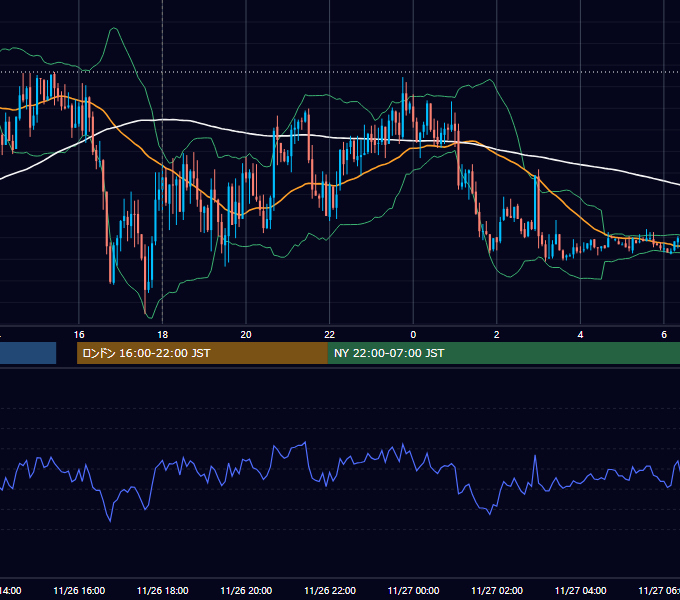
Task: Click the 11/27 00:00 time label
Action: pos(413,591)
